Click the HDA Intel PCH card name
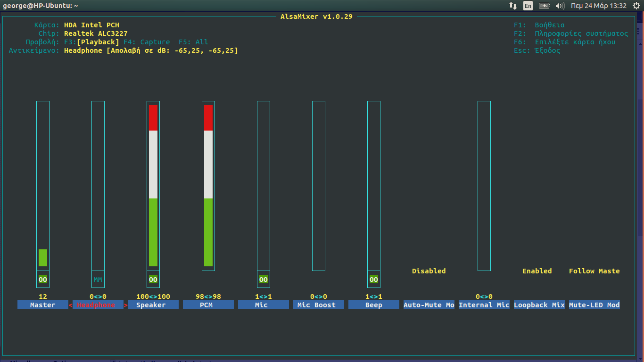 (91, 25)
